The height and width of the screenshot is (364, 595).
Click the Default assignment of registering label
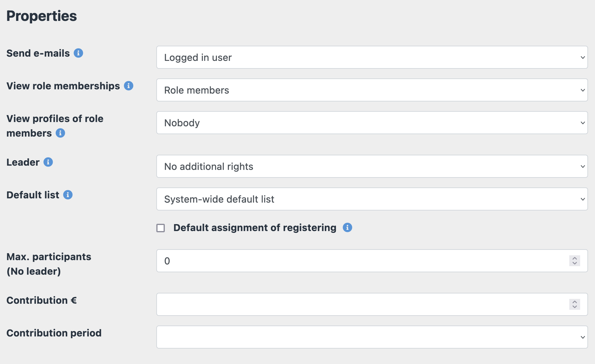click(255, 227)
